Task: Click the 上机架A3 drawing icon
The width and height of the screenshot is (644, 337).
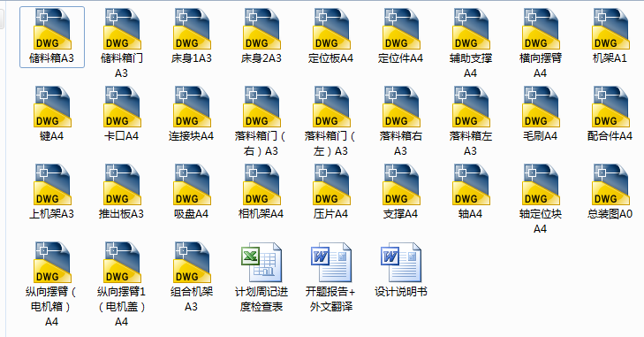Action: (52, 184)
